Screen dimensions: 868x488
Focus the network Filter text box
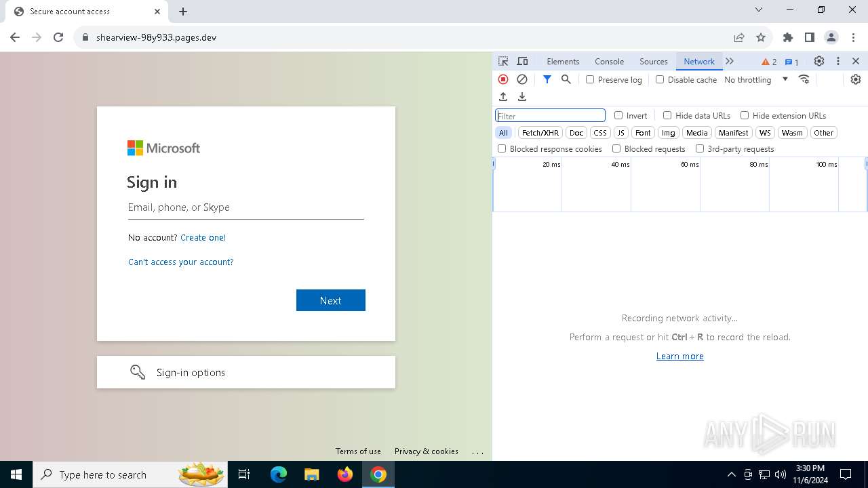550,116
